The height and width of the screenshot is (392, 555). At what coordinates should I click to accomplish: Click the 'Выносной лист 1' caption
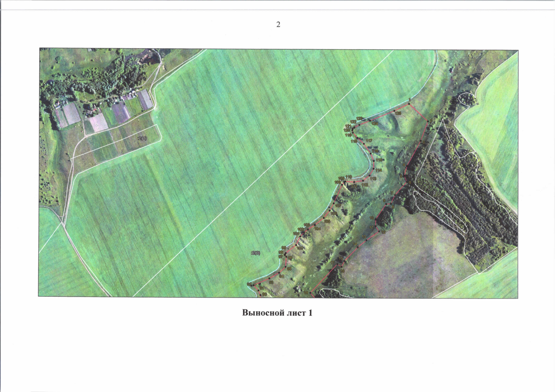tap(277, 313)
